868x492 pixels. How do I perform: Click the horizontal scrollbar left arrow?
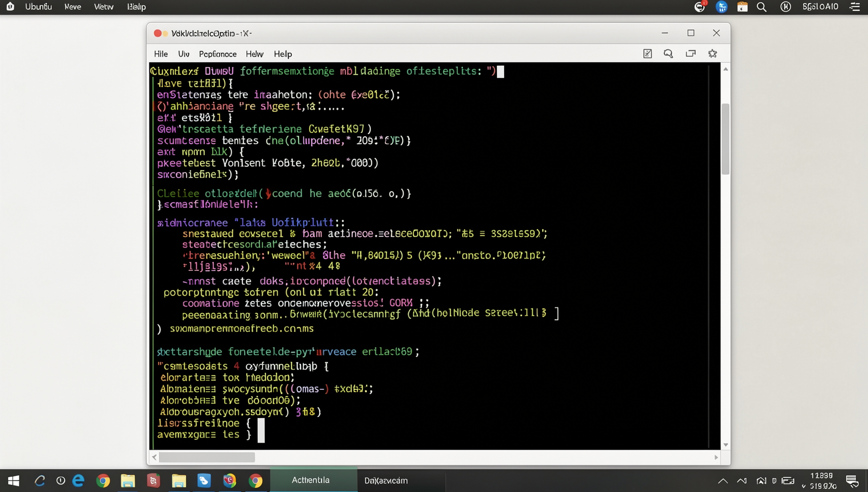(x=155, y=457)
